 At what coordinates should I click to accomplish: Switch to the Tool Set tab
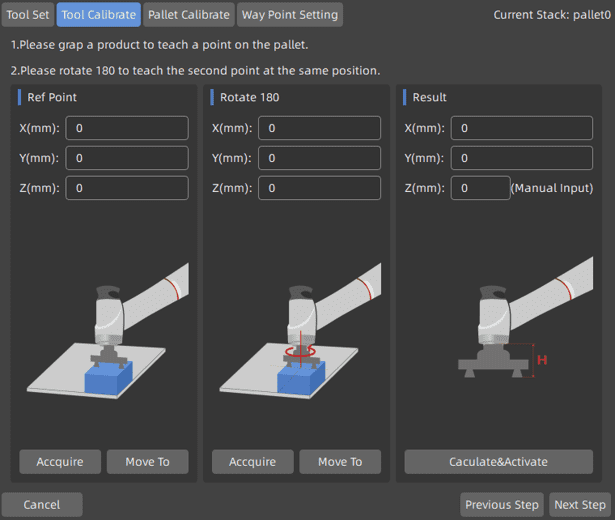pyautogui.click(x=28, y=15)
